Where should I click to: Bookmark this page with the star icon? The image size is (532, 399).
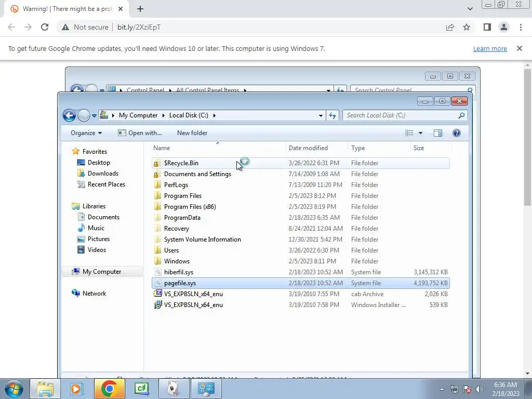pyautogui.click(x=467, y=27)
